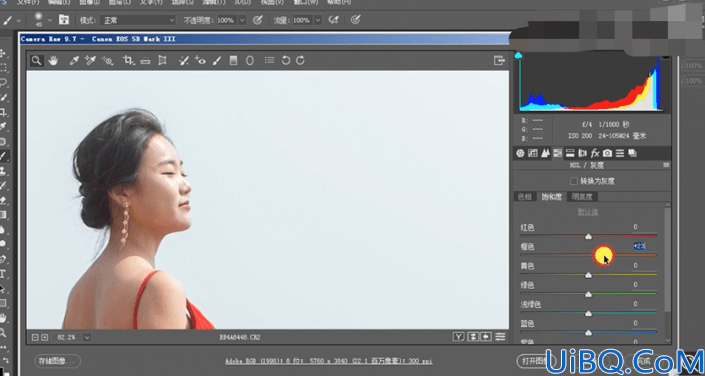Open the HSL panel flyout menu
Screen dimensions: 705x376
pyautogui.click(x=666, y=166)
